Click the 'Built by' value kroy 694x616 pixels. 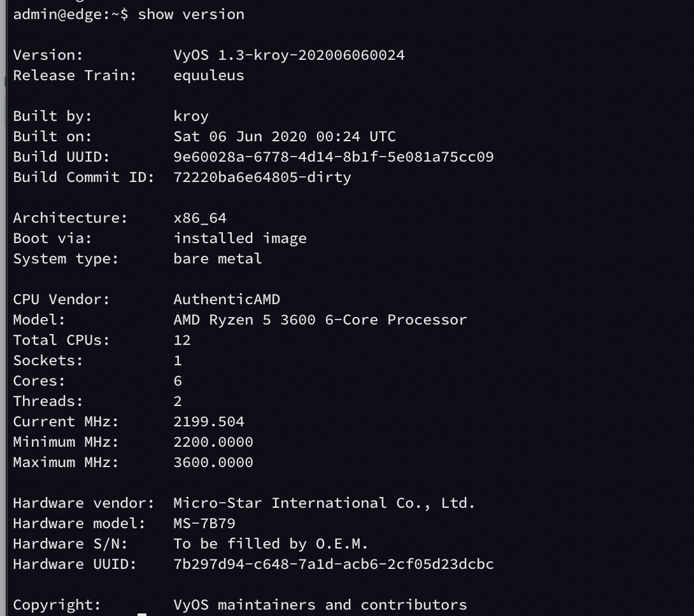pos(191,116)
